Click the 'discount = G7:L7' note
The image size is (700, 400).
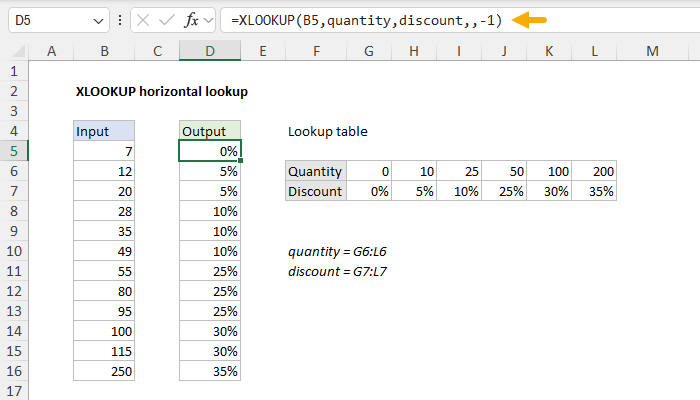(337, 271)
